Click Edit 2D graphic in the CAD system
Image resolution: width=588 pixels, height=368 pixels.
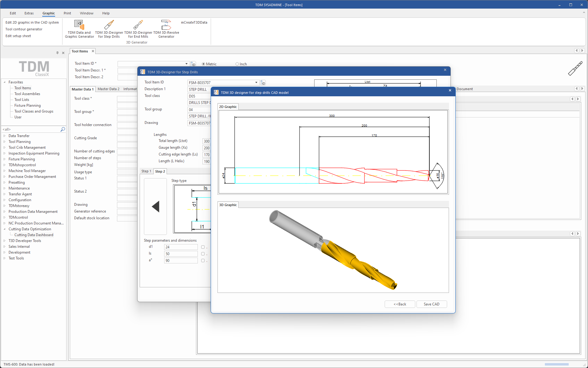tap(32, 22)
